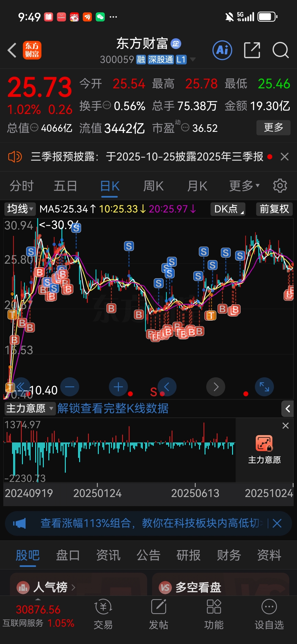
Task: Open chart settings gear icon
Action: [280, 186]
